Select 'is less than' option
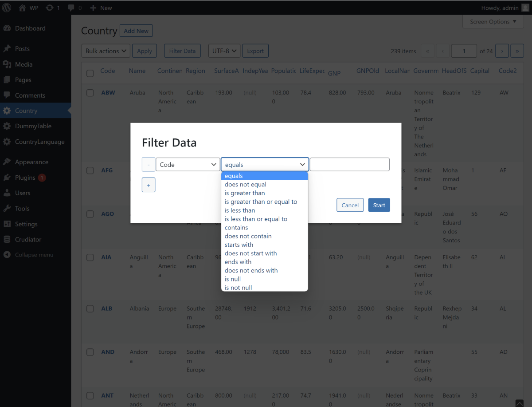The width and height of the screenshot is (532, 407). coord(265,210)
